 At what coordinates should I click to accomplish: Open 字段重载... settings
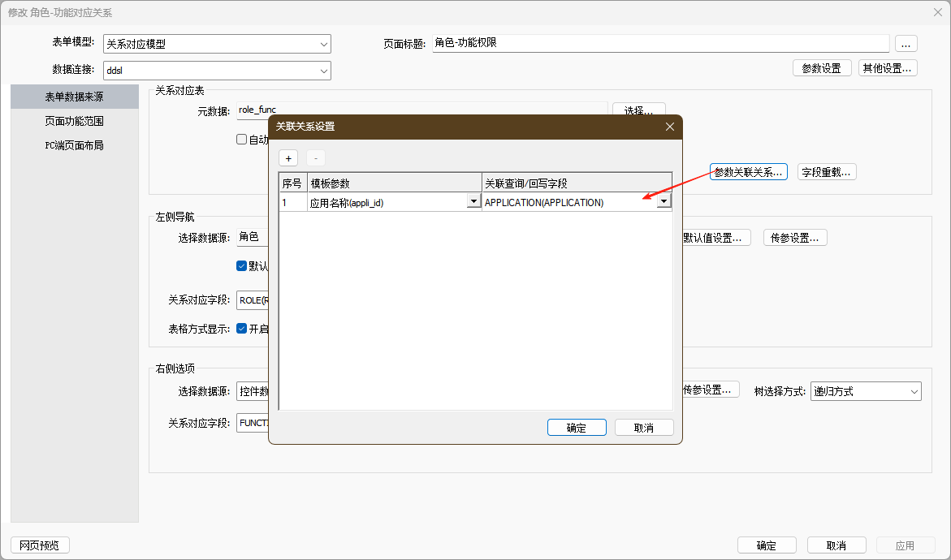pos(827,172)
